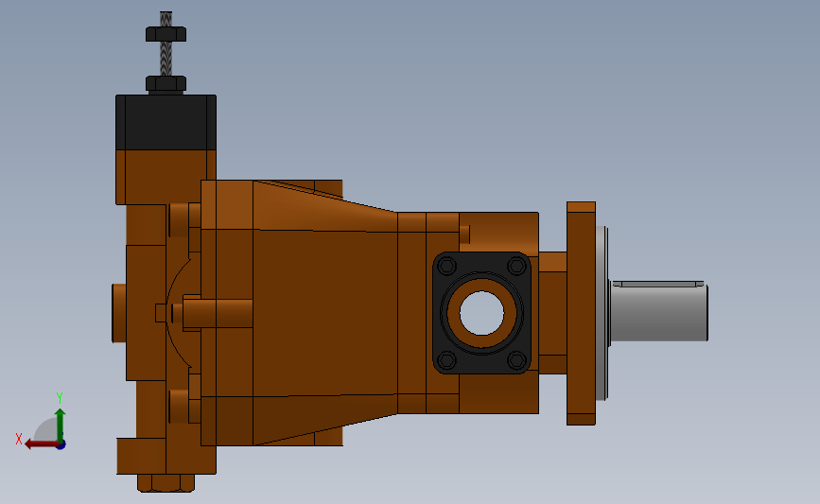The width and height of the screenshot is (820, 504).
Task: Select the upper hex nut on the adjusting screw
Action: (166, 34)
